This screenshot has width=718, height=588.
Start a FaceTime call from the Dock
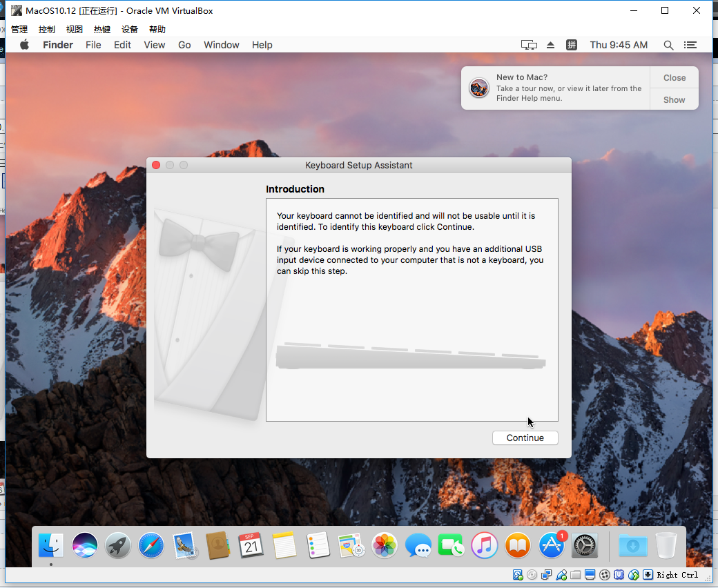click(451, 545)
